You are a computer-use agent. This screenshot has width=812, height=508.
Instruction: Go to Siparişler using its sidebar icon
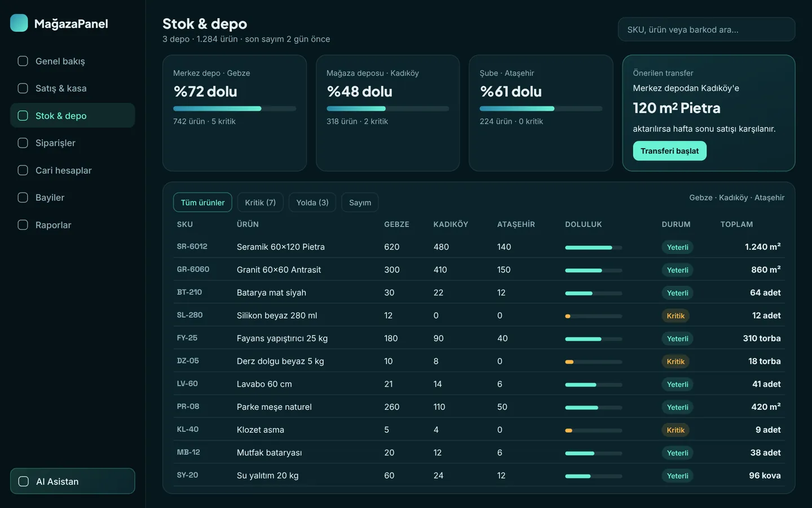click(x=23, y=143)
